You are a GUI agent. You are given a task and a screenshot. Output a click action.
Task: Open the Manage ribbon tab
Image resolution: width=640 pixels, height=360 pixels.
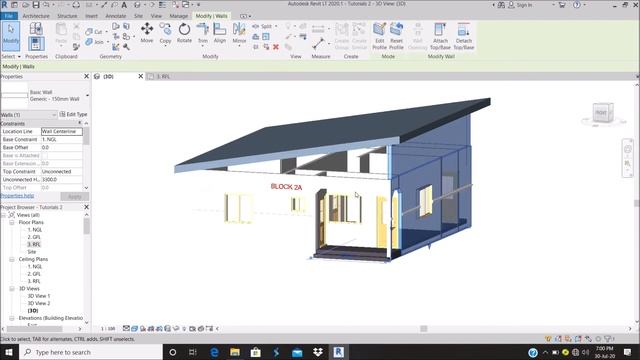pyautogui.click(x=179, y=16)
